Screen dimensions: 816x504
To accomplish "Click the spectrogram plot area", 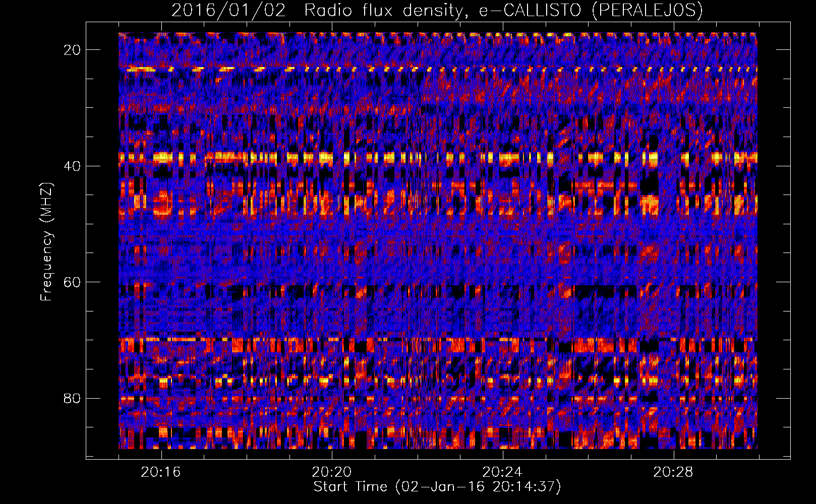I will coord(438,240).
